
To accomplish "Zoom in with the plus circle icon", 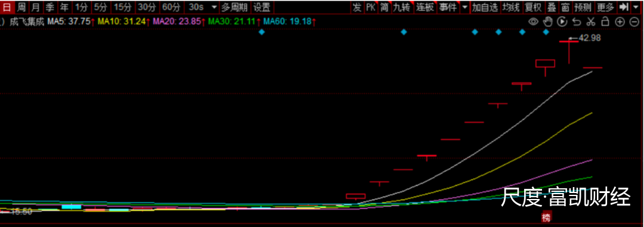I will 620,22.
